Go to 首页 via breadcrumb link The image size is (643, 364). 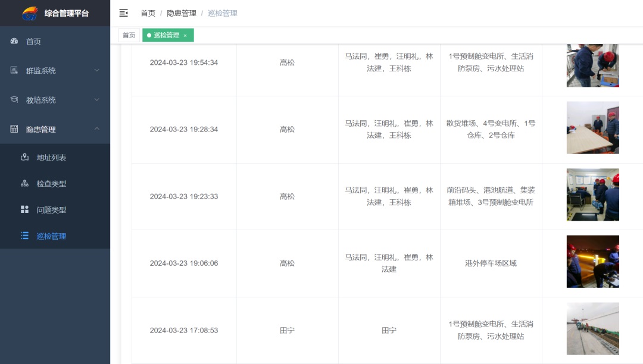coord(148,13)
